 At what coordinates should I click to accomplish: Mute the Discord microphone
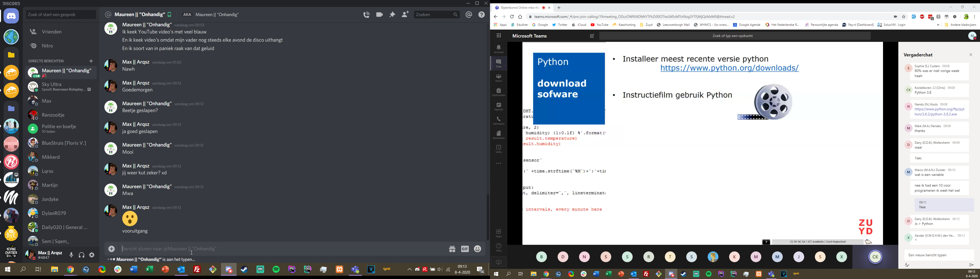71,255
